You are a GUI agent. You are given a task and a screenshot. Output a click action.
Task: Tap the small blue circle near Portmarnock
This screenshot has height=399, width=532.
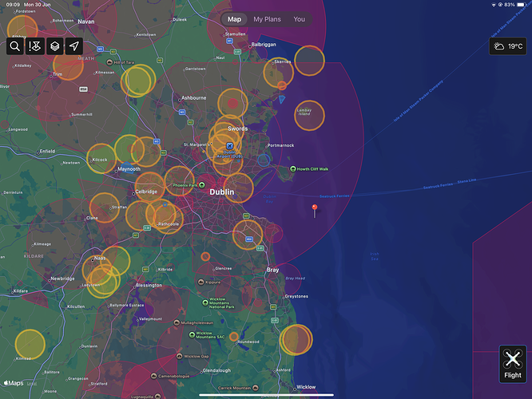[x=264, y=160]
